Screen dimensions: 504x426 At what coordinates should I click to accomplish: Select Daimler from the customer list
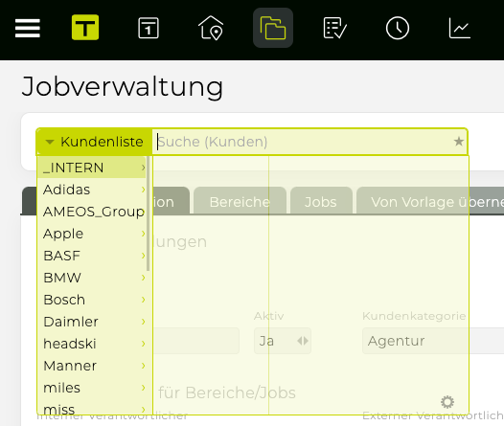[92, 322]
